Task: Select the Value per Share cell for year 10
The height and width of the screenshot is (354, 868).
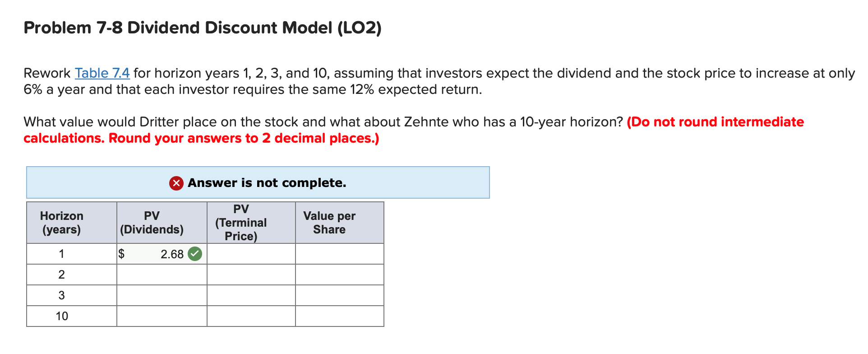Action: coord(339,316)
